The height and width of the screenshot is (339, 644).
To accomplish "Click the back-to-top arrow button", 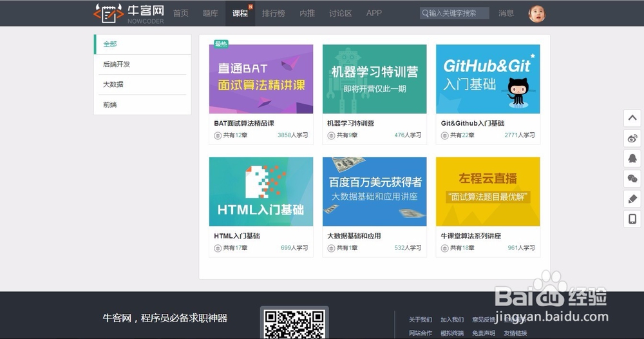I will (632, 118).
